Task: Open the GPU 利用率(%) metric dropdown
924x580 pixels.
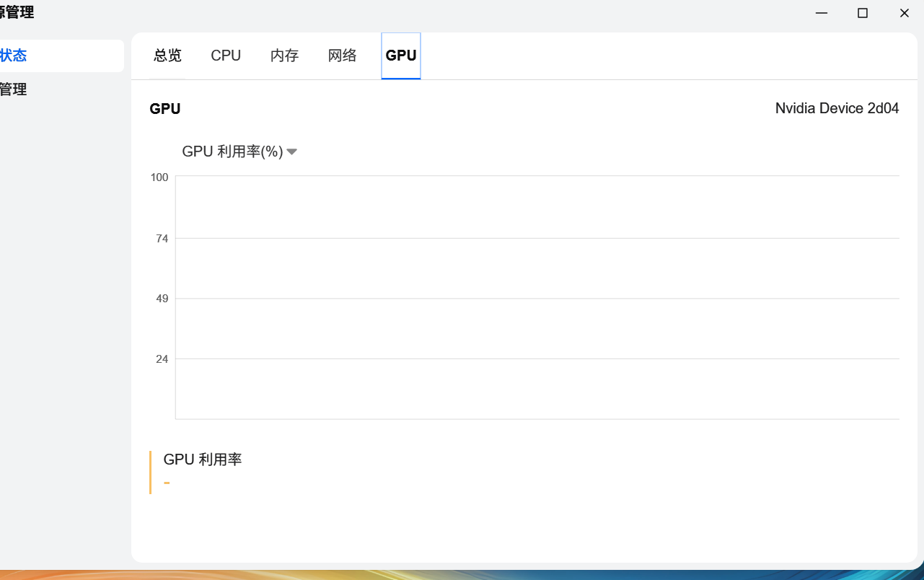Action: pos(239,151)
